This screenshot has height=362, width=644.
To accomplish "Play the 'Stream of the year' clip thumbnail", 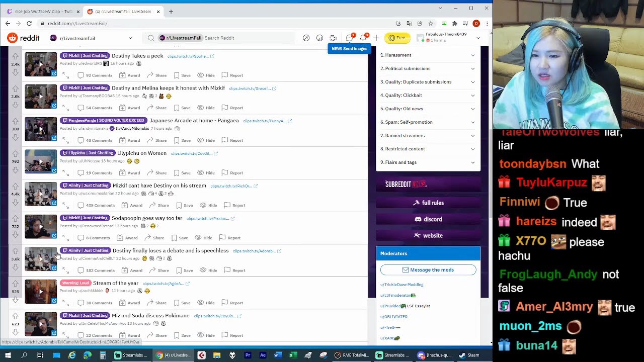I will 41,292.
